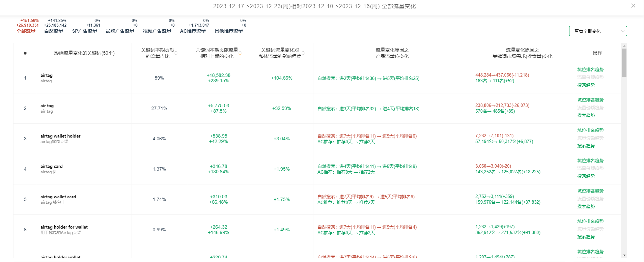Click keyword 'airtag wallet card'
The height and width of the screenshot is (262, 644).
click(58, 197)
